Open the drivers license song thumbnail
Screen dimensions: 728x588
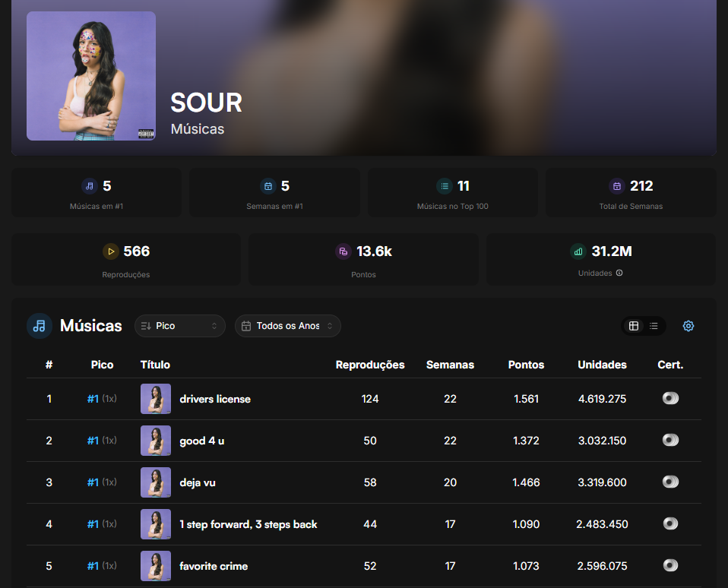coord(156,399)
